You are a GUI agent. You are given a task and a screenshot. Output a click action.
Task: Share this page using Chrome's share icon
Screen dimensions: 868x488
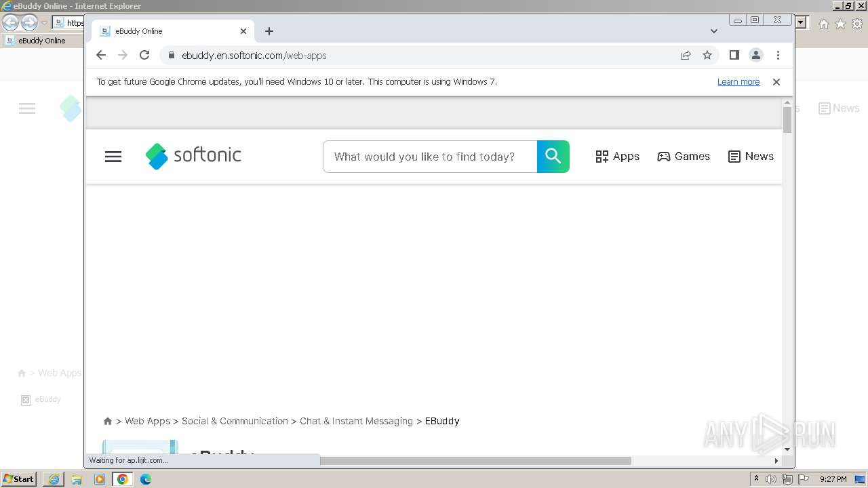coord(686,56)
